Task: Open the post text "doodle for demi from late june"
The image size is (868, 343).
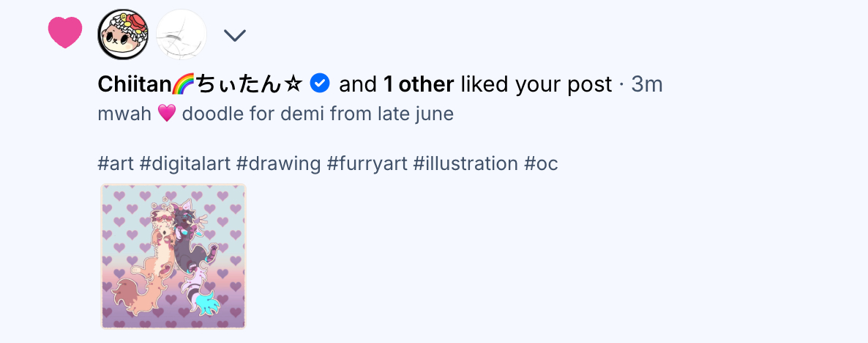Action: (x=318, y=114)
